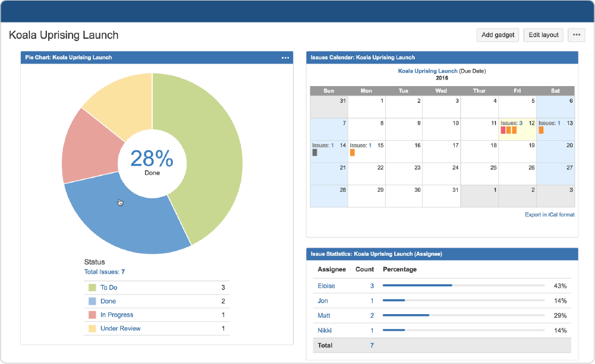Viewport: 595px width, 364px height.
Task: Open the Pie Chart gadget options menu
Action: (x=285, y=58)
